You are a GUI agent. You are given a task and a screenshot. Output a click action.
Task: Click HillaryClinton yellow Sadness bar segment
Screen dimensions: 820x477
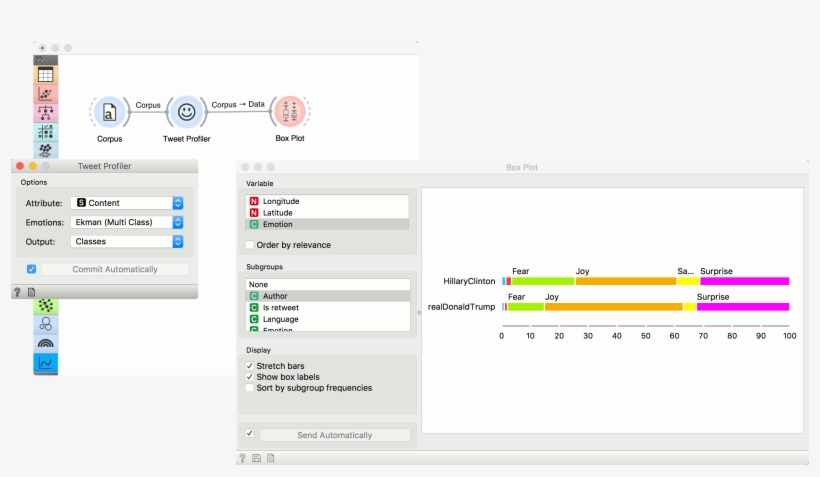pyautogui.click(x=688, y=281)
